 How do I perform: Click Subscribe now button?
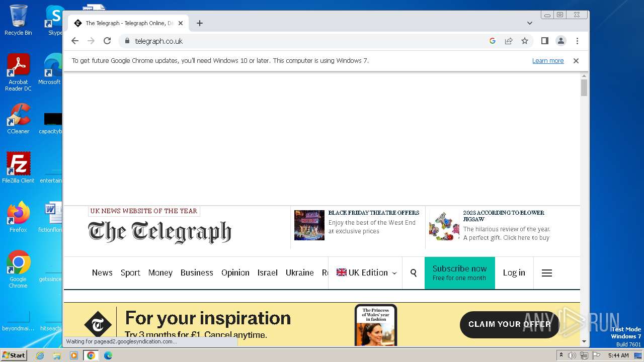click(460, 273)
